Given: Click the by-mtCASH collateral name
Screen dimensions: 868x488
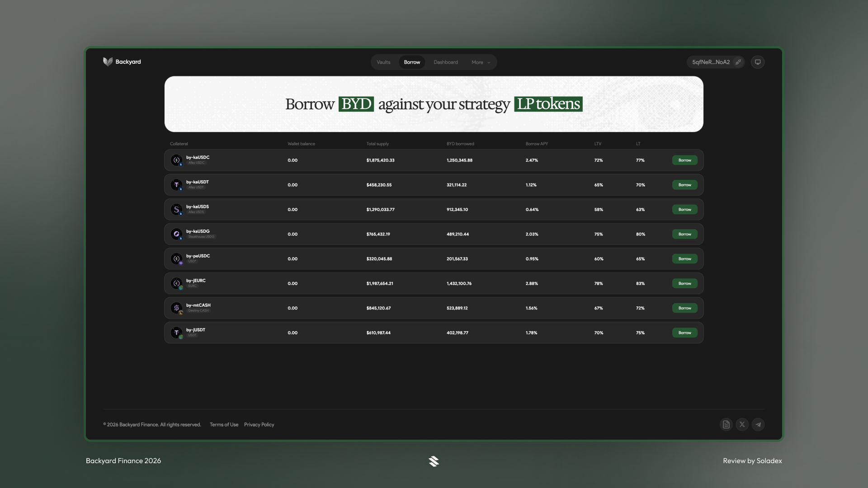Looking at the screenshot, I should (198, 305).
